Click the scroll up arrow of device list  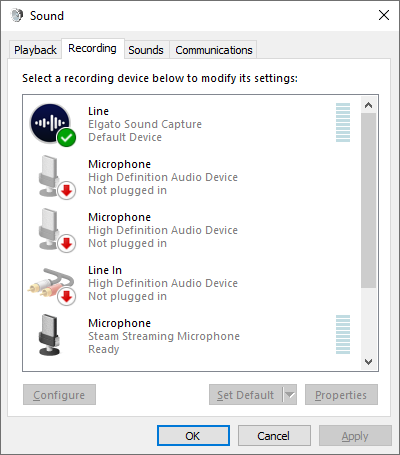(x=368, y=105)
